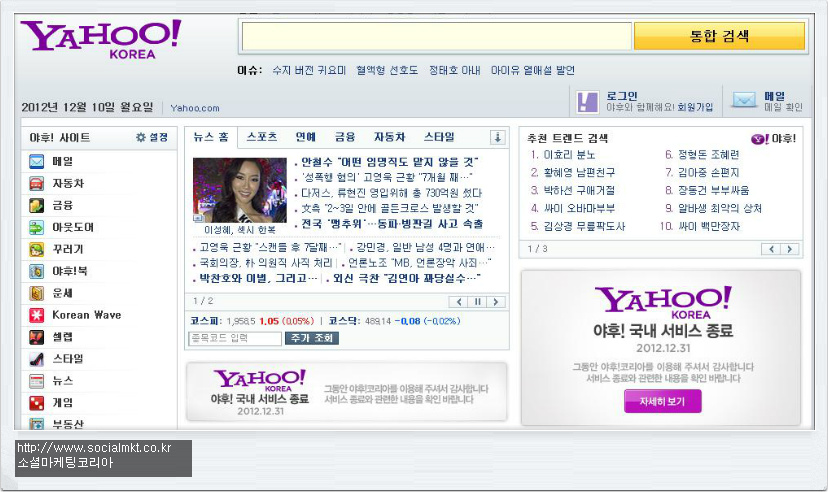Screen dimensions: 828x492
Task: Click the 뉴스 newspaper icon
Action: tap(36, 381)
